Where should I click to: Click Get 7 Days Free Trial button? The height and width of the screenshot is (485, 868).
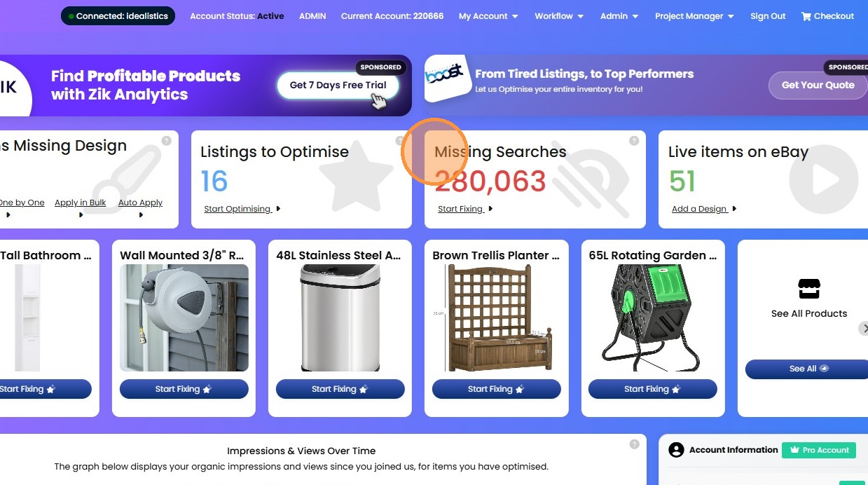click(x=338, y=86)
